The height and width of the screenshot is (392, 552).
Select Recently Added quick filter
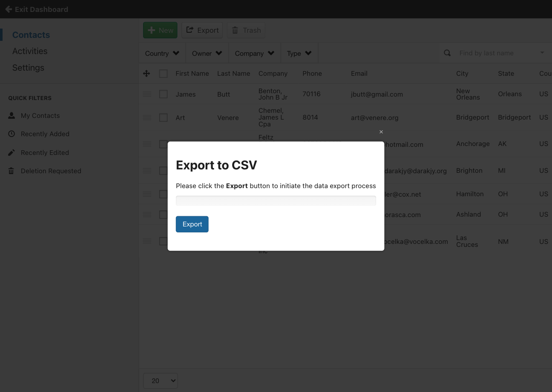click(45, 134)
